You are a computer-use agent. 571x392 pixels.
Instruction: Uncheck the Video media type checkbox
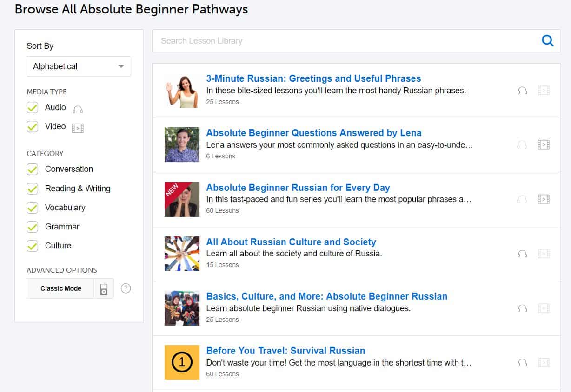pos(32,126)
